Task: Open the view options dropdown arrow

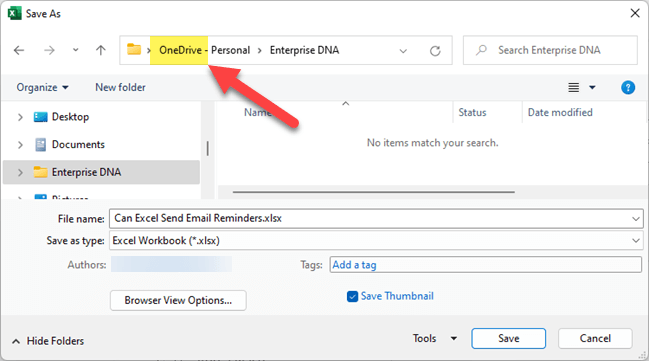Action: 592,87
